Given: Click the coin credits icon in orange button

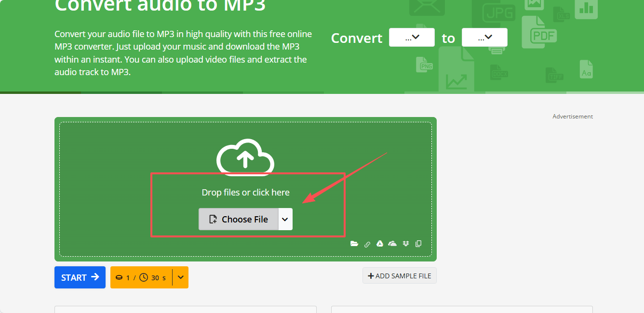Looking at the screenshot, I should 119,278.
